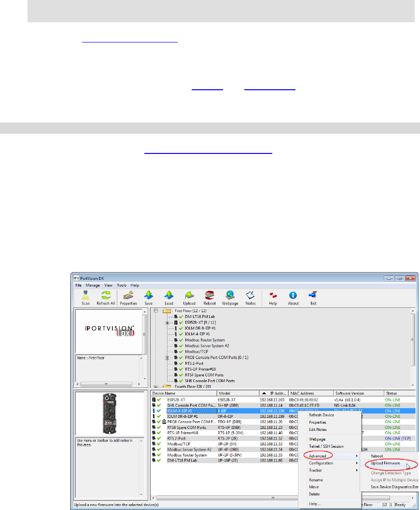
Task: Click the Help lifebuoy toolbar icon
Action: 273,295
